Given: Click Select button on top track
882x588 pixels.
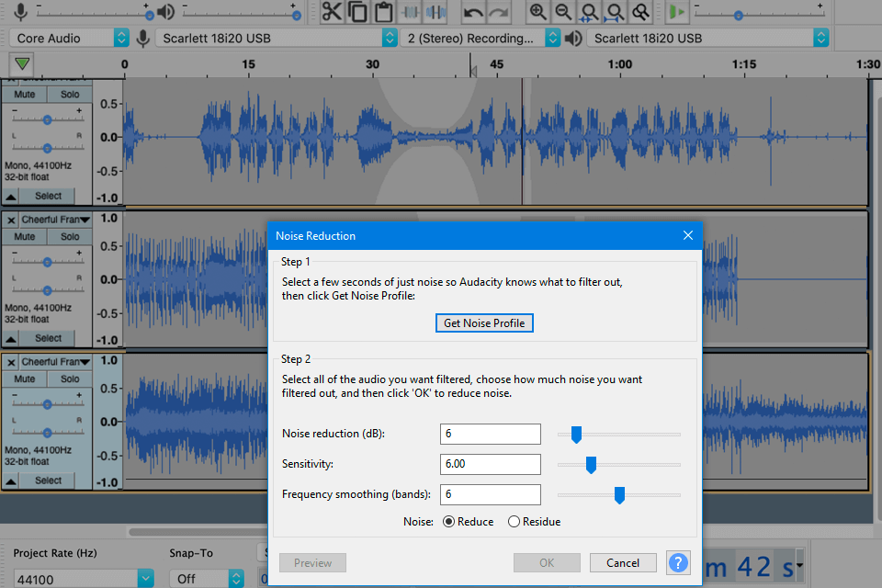Looking at the screenshot, I should [x=48, y=196].
